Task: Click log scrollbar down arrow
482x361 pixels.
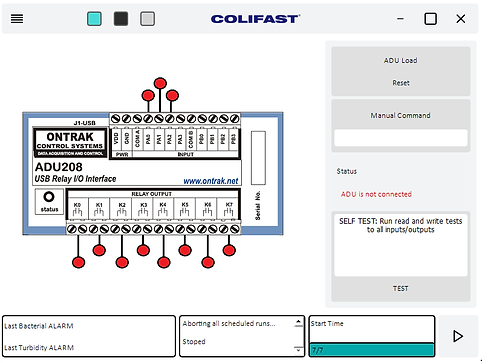Action: tap(299, 350)
